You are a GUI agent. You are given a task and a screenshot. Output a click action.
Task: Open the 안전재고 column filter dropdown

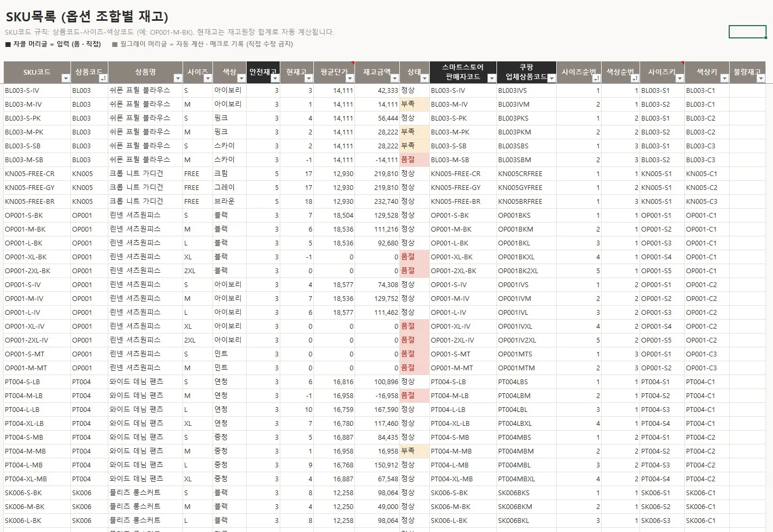click(275, 78)
